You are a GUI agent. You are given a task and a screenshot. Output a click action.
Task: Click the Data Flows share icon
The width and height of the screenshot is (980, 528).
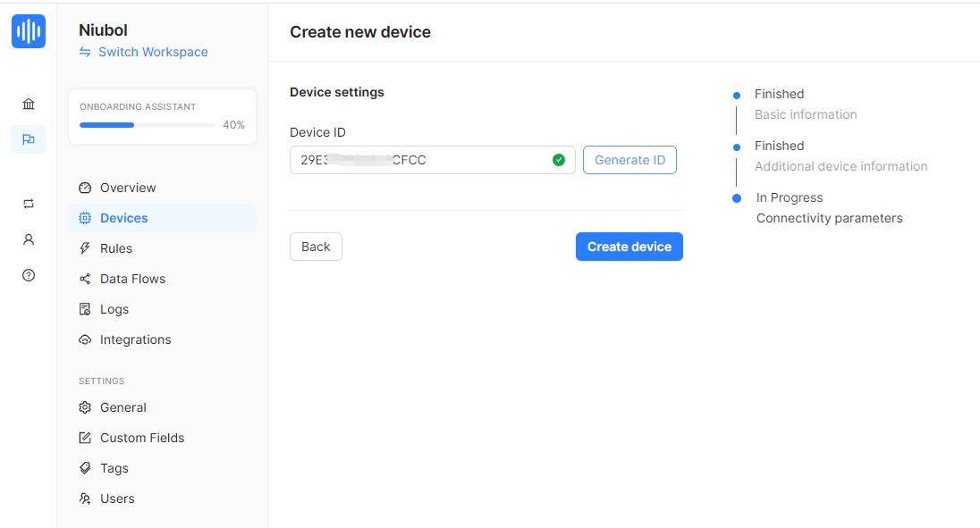tap(85, 279)
